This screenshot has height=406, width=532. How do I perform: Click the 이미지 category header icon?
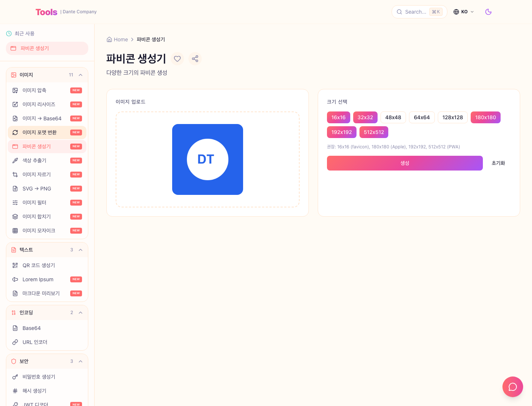(14, 75)
